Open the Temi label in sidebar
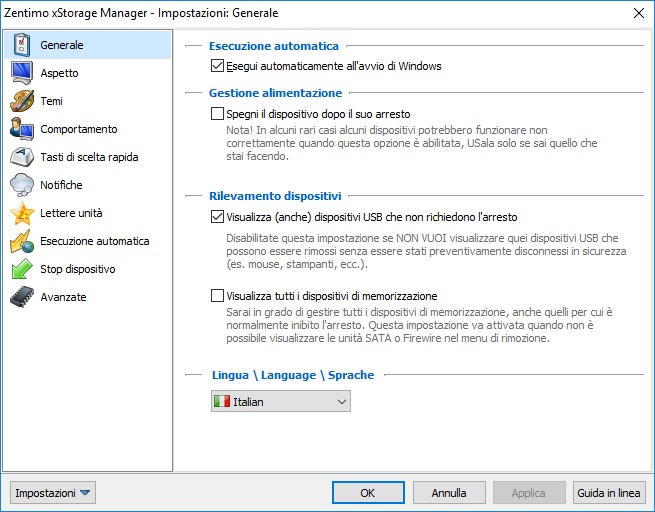The width and height of the screenshot is (655, 512). 51,101
